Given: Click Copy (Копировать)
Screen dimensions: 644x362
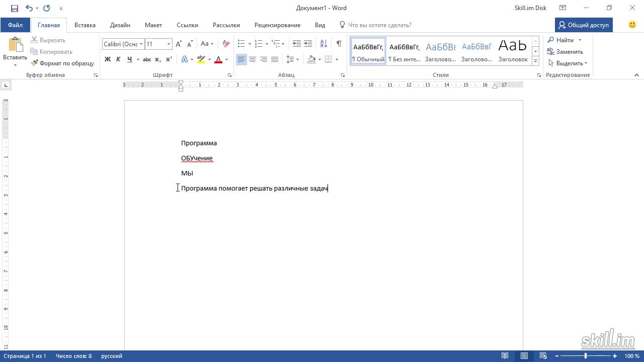Looking at the screenshot, I should (x=51, y=52).
